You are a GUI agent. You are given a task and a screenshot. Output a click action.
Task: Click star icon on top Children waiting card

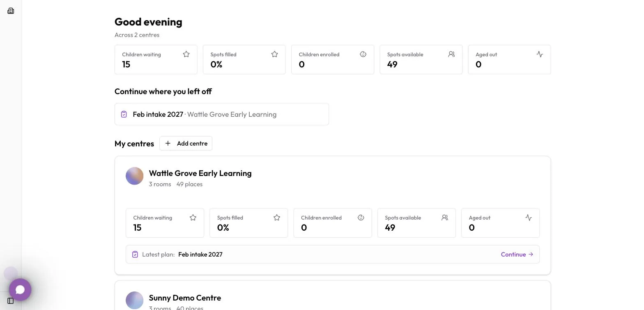pos(186,54)
